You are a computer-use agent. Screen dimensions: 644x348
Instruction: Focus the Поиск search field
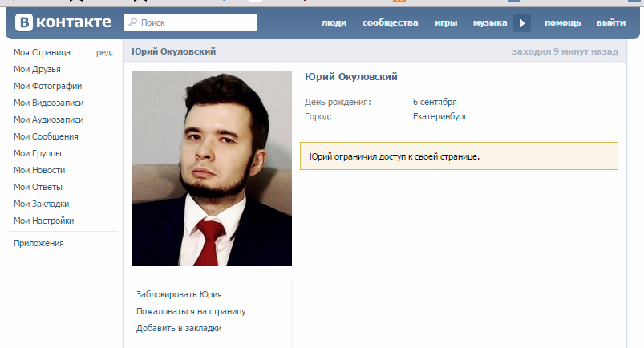coord(191,22)
